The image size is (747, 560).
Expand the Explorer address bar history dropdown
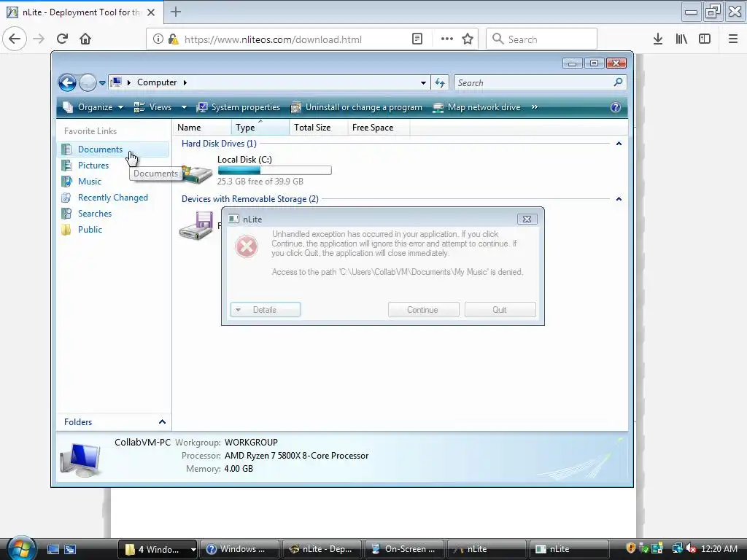[423, 83]
